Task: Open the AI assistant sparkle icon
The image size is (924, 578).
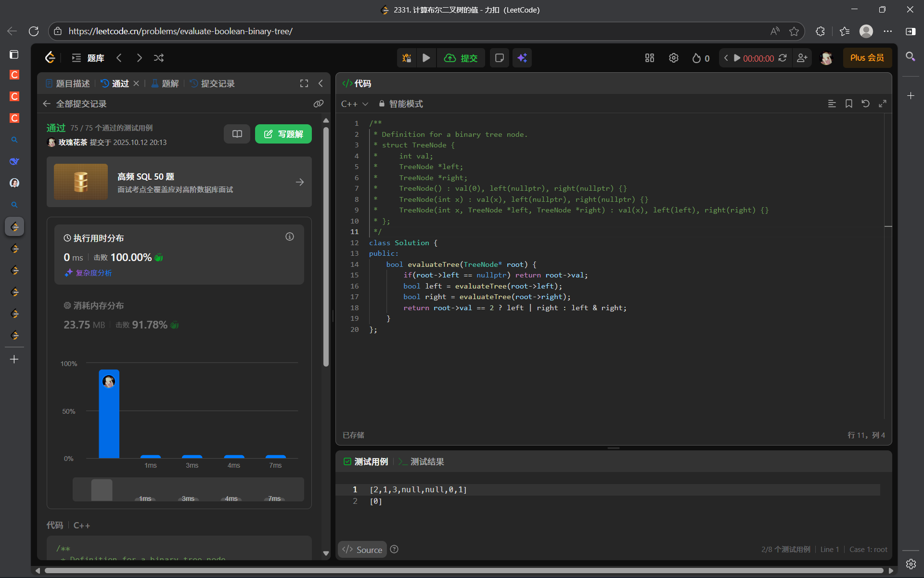Action: (x=522, y=58)
